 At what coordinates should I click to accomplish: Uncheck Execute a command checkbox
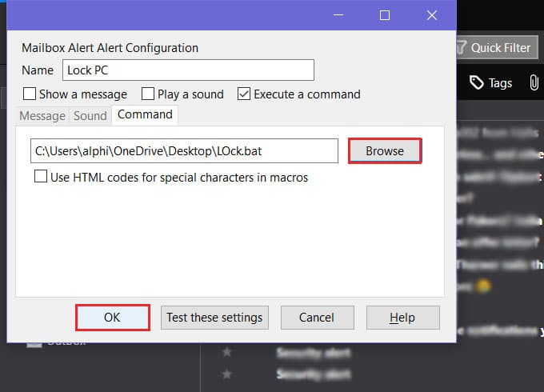[x=244, y=94]
